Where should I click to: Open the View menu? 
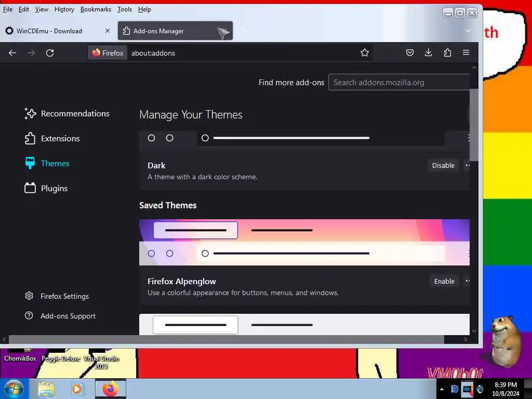tap(42, 9)
